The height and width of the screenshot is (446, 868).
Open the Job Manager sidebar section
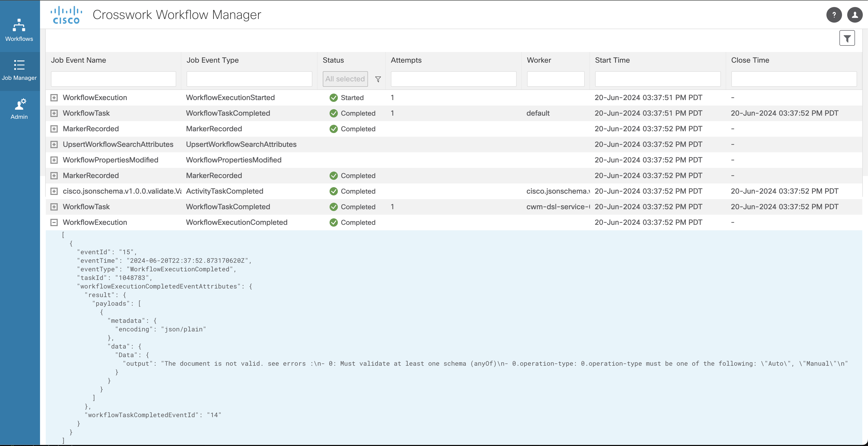[x=19, y=70]
